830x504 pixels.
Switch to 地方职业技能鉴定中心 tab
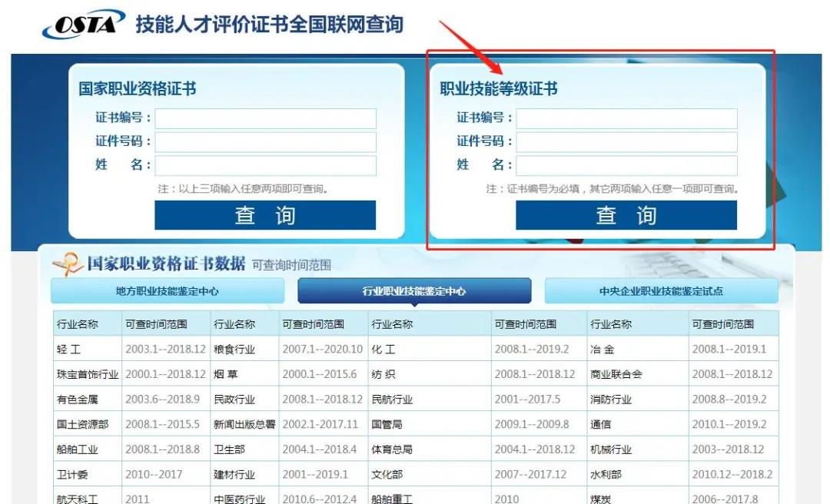coord(167,291)
